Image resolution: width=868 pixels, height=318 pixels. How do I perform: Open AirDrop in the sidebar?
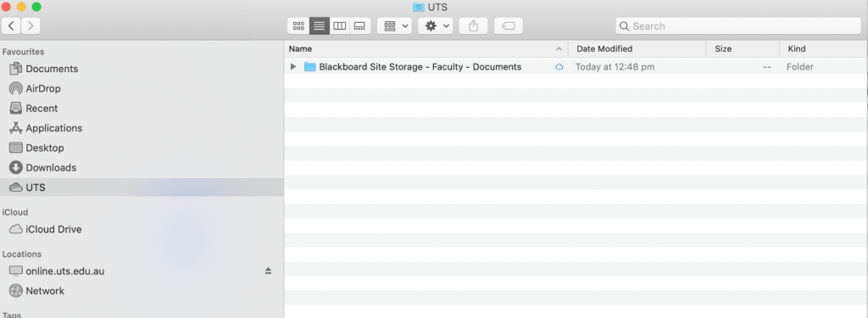pos(142,89)
